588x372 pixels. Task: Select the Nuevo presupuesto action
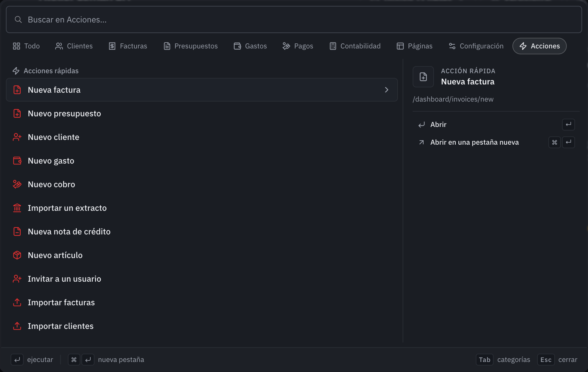[x=202, y=113]
